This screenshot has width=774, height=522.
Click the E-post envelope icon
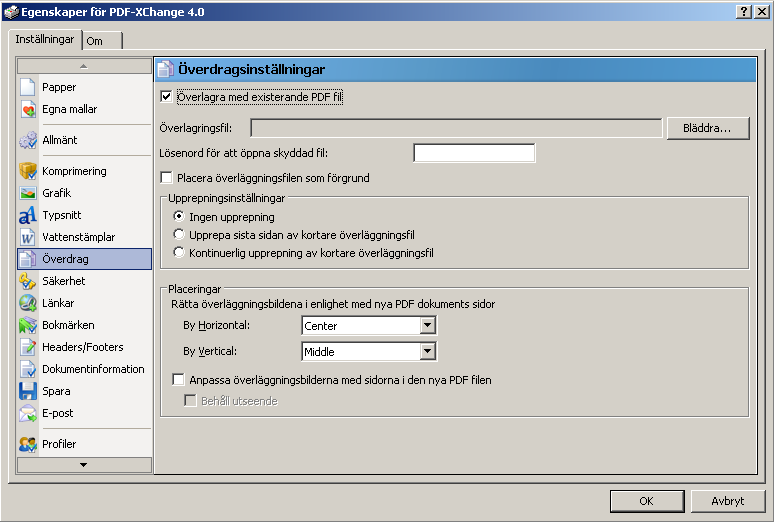(28, 413)
